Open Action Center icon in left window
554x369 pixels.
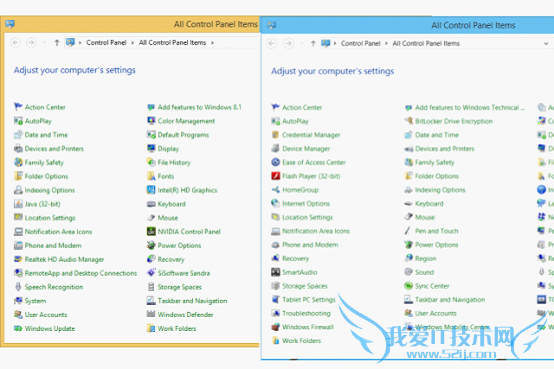(18, 107)
